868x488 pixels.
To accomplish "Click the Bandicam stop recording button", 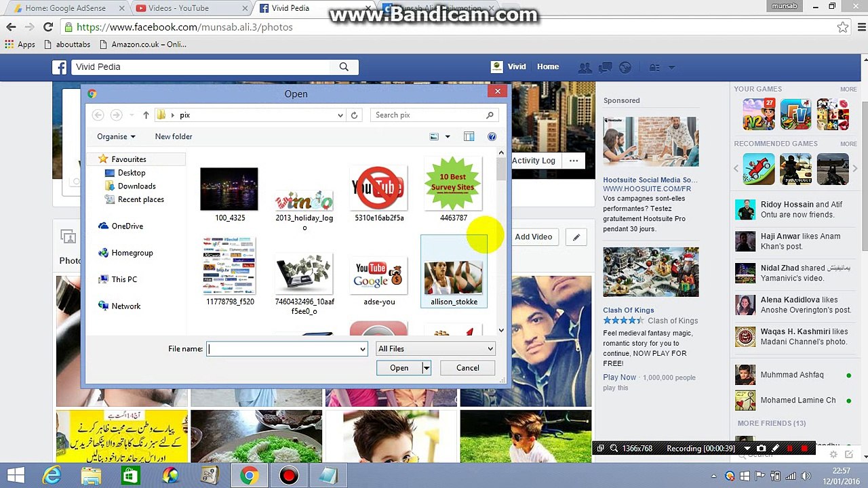I will (804, 448).
